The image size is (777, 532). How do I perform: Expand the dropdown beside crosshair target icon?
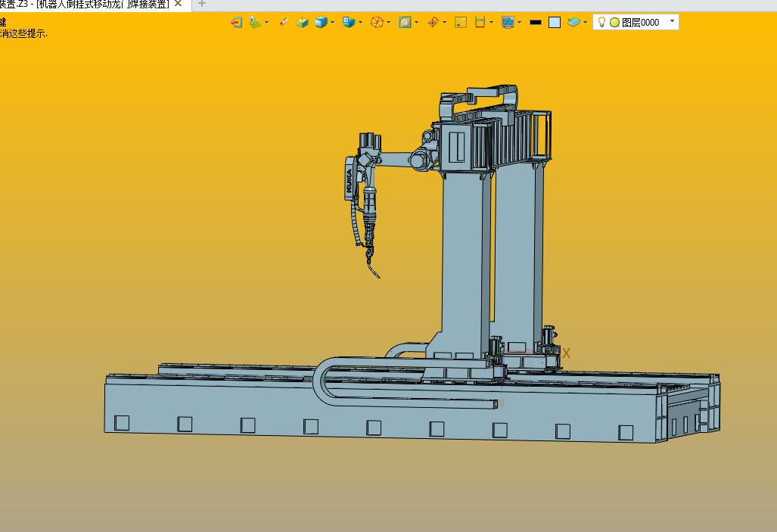coord(445,22)
